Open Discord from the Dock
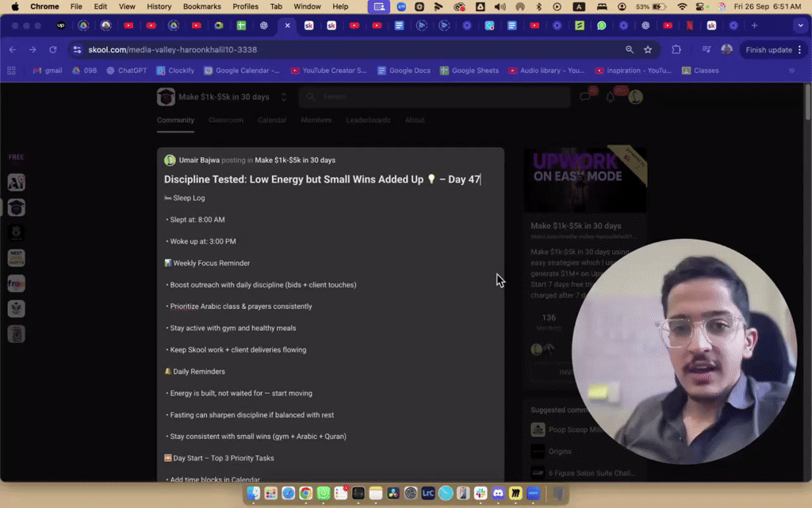Viewport: 812px width, 508px height. pyautogui.click(x=498, y=493)
